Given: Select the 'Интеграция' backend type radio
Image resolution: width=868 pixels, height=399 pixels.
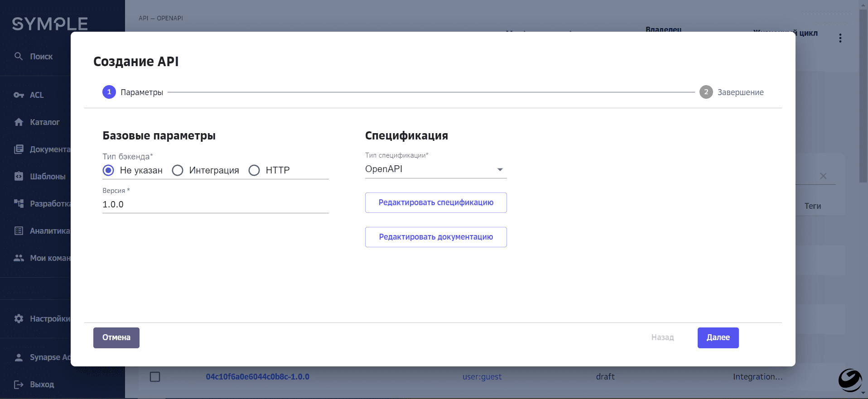Looking at the screenshot, I should (x=178, y=170).
